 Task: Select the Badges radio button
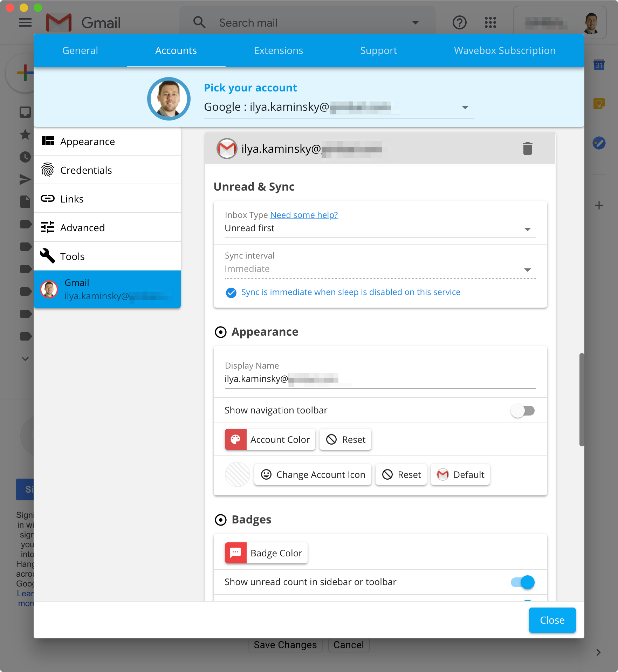coord(220,520)
